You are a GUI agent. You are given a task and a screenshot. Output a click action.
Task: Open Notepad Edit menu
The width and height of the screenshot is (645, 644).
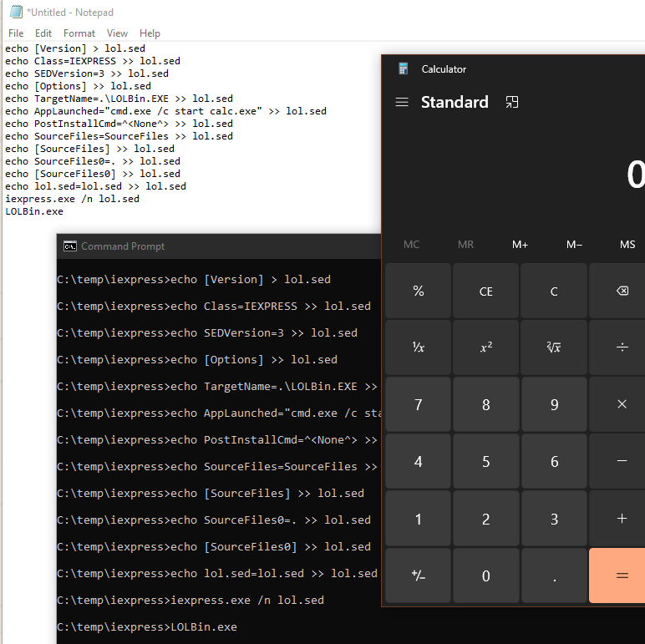coord(43,33)
